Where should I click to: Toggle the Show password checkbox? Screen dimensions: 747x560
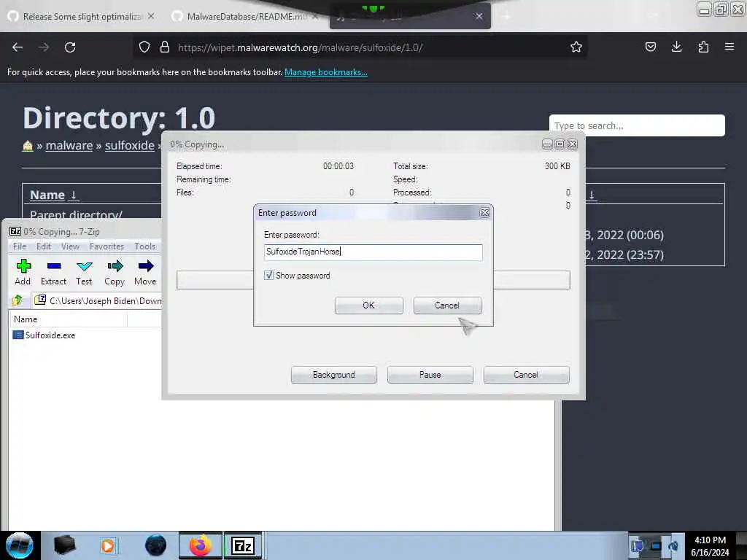tap(268, 275)
